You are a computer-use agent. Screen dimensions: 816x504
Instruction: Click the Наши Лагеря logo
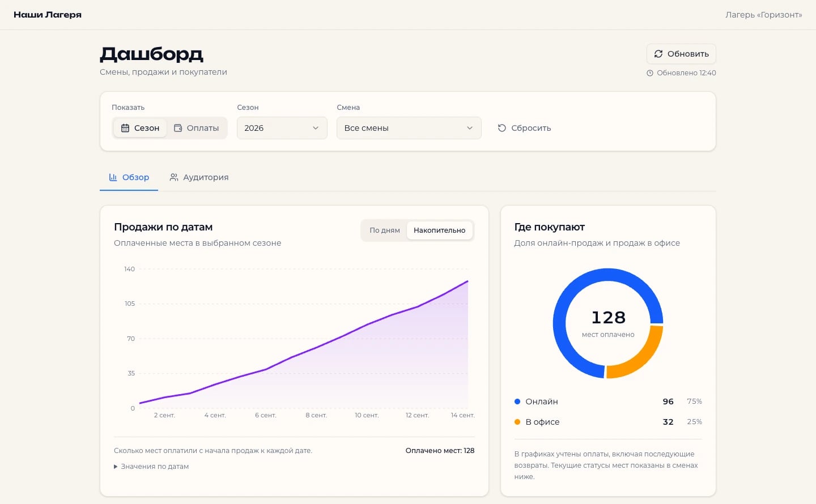pyautogui.click(x=48, y=15)
